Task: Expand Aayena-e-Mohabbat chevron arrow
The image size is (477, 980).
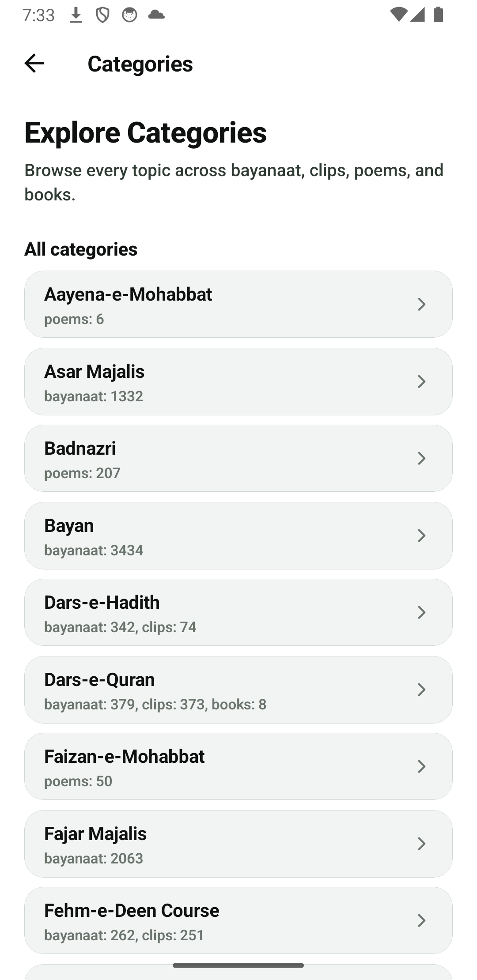Action: click(x=422, y=304)
